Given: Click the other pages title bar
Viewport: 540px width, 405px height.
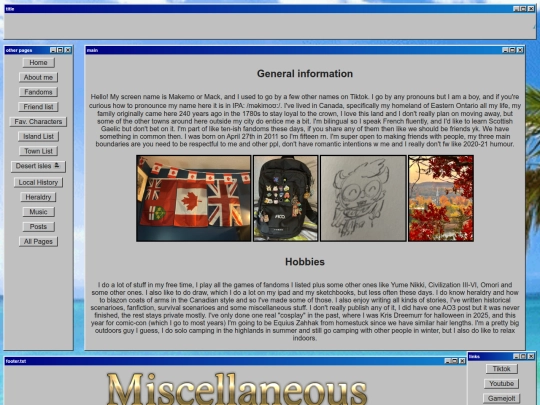Looking at the screenshot, I should (38, 50).
